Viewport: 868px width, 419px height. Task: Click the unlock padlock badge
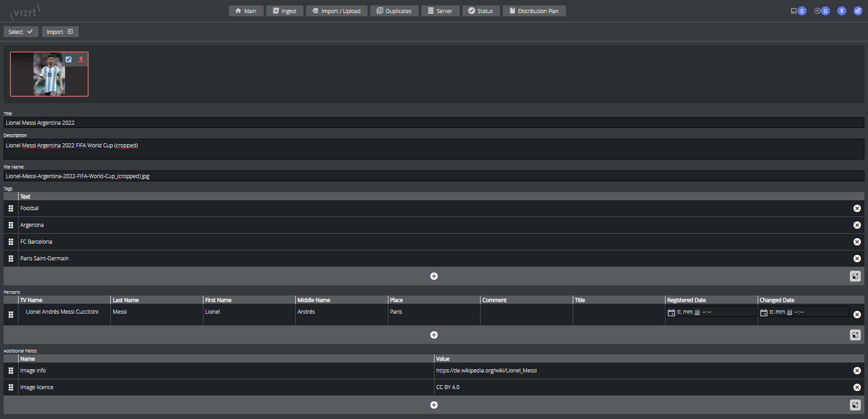(858, 11)
